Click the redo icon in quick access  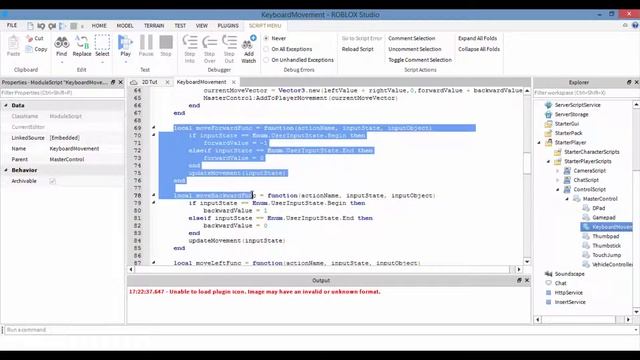tap(52, 26)
